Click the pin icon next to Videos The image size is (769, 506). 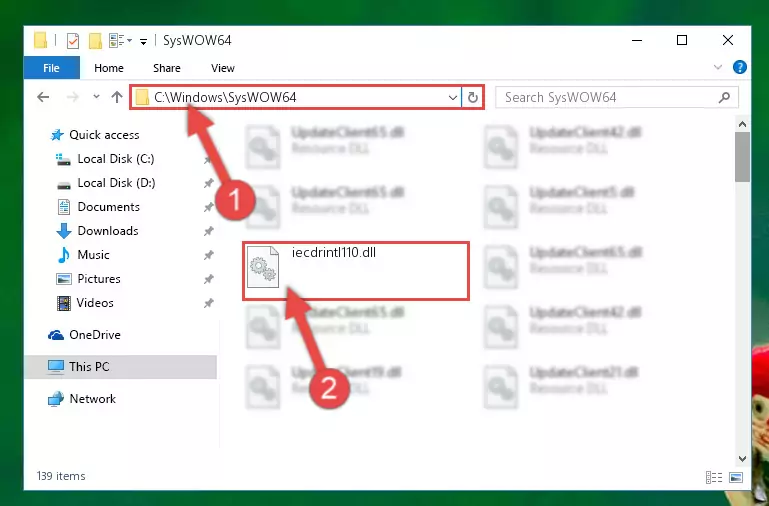click(x=208, y=303)
